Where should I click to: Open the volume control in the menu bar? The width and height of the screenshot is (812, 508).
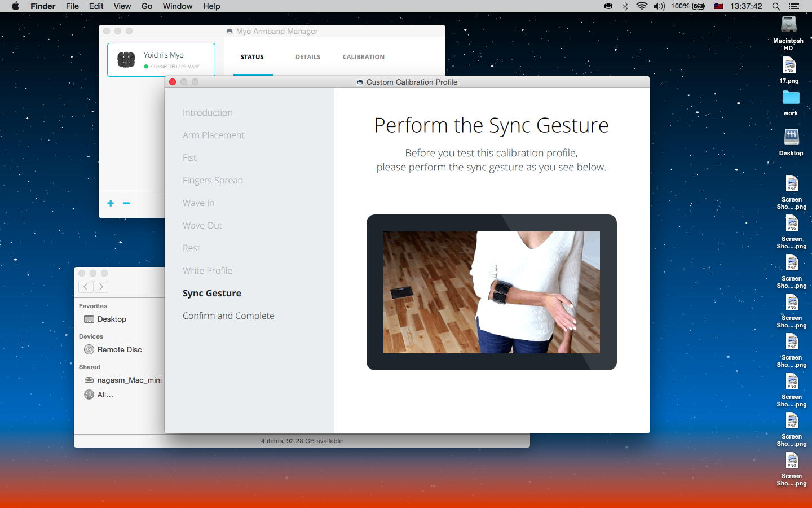659,6
